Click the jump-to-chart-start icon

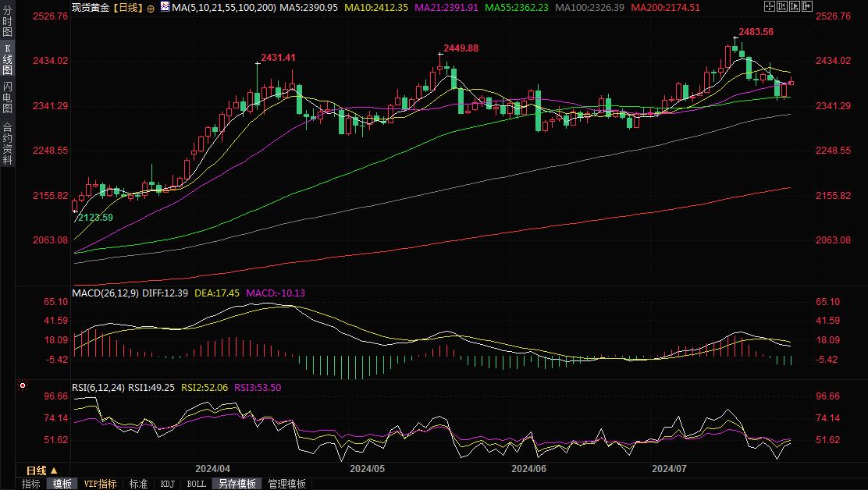[782, 6]
